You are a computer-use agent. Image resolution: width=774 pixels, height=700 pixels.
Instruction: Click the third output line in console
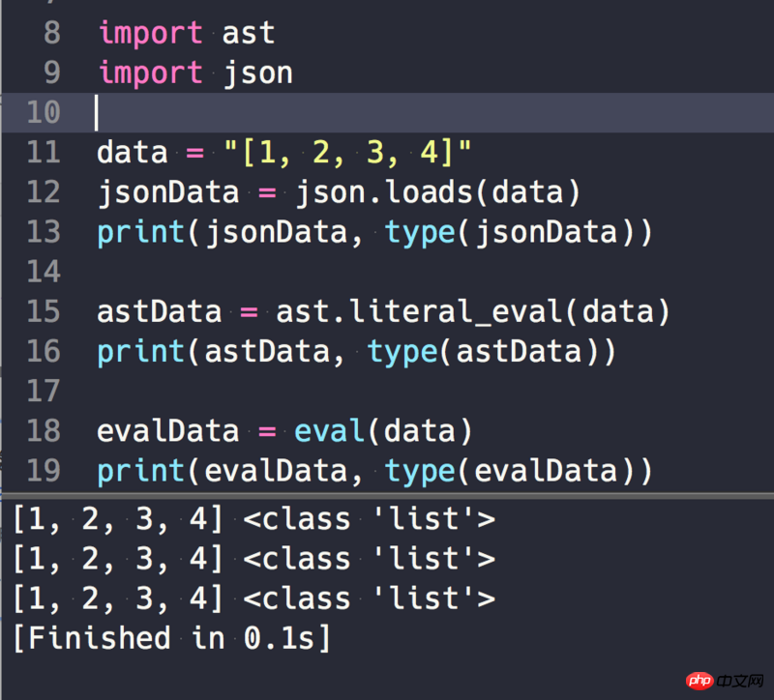pyautogui.click(x=253, y=599)
